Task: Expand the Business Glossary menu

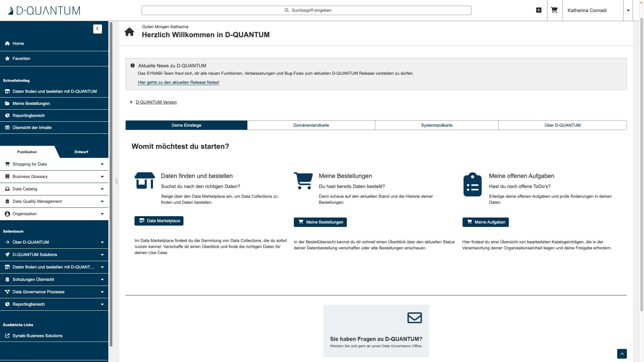Action: click(102, 177)
